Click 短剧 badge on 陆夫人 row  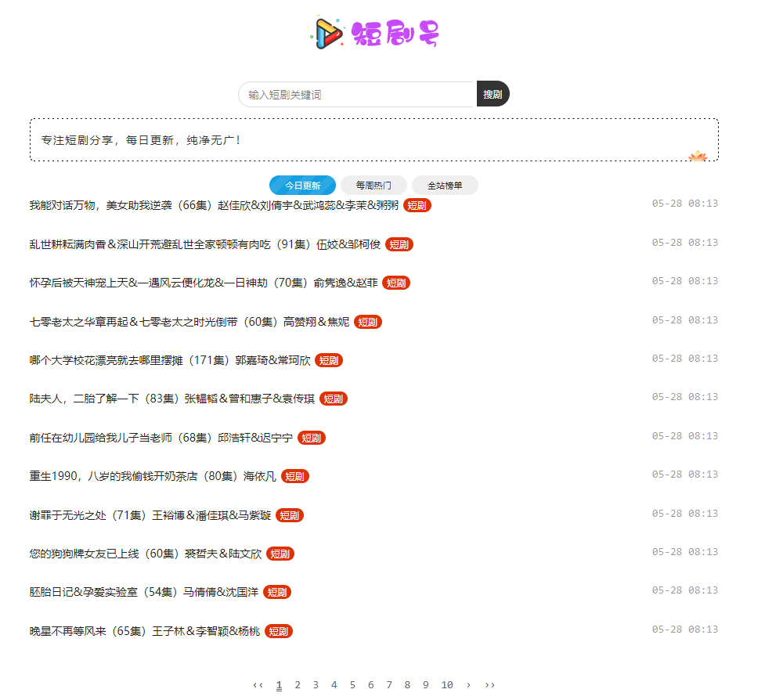tap(334, 399)
